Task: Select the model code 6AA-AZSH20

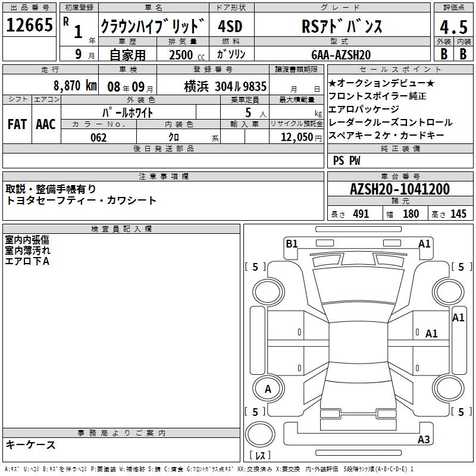Action: tap(341, 55)
